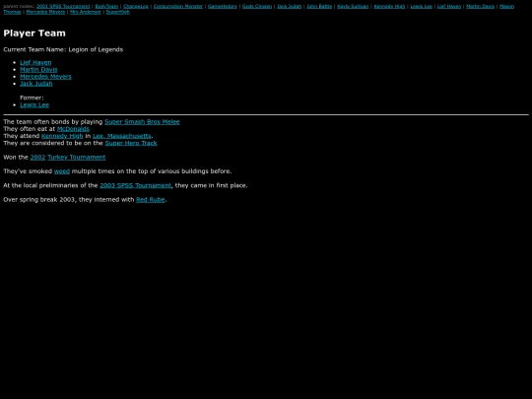This screenshot has height=399, width=532.
Task: Open the 2003 SPSS Tournament parent node link
Action: pos(63,6)
